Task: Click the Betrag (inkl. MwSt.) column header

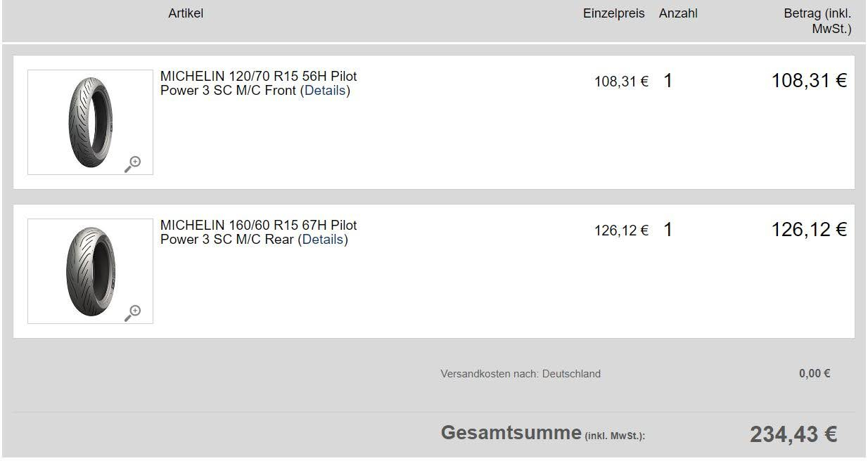Action: point(817,21)
